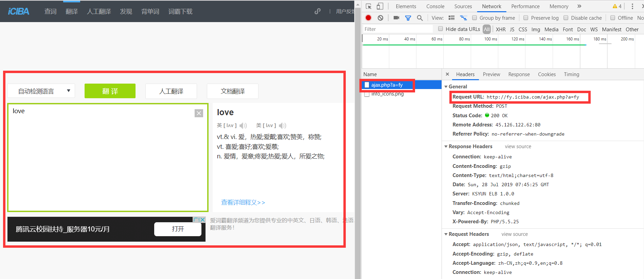View source of Response Headers
Screen dimensions: 644x279
point(518,146)
